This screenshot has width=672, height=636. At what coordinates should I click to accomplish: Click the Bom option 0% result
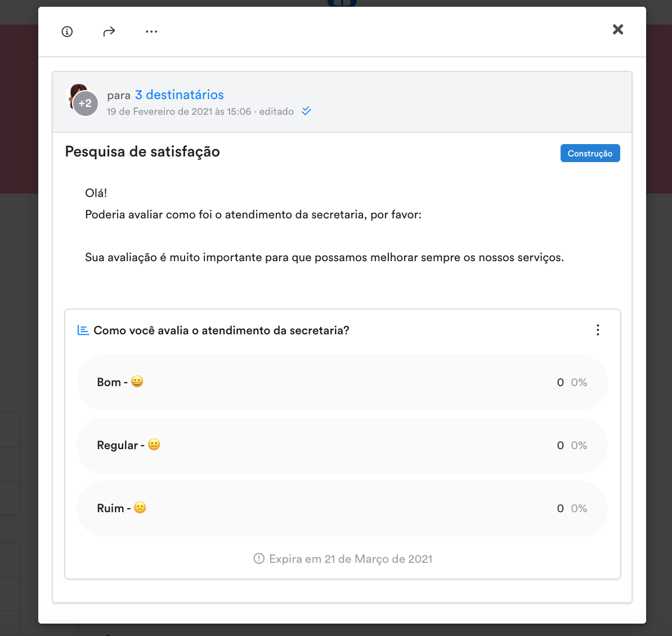pos(579,382)
